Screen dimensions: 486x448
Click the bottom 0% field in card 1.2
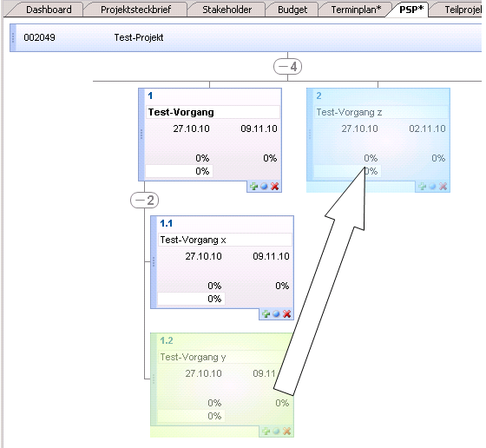(x=191, y=416)
